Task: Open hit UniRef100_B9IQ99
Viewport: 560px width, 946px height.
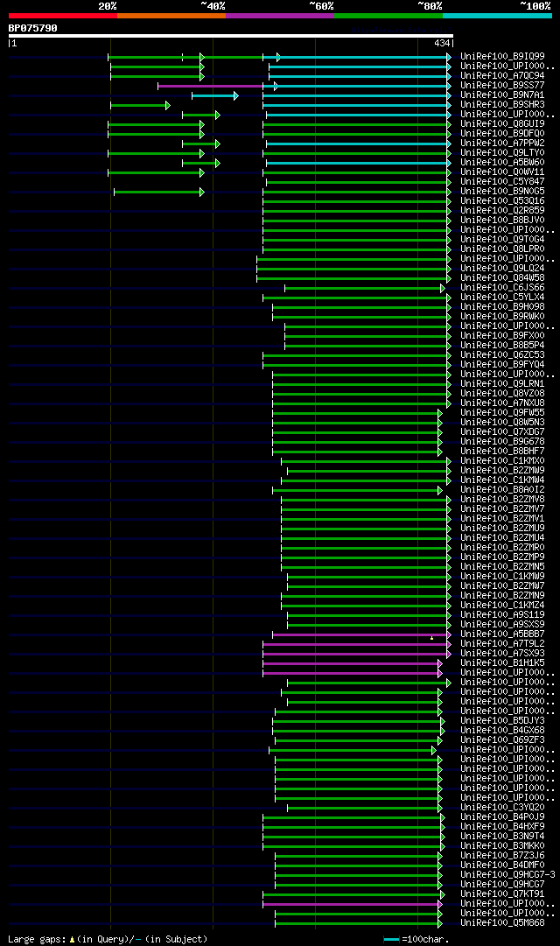Action: pyautogui.click(x=502, y=57)
